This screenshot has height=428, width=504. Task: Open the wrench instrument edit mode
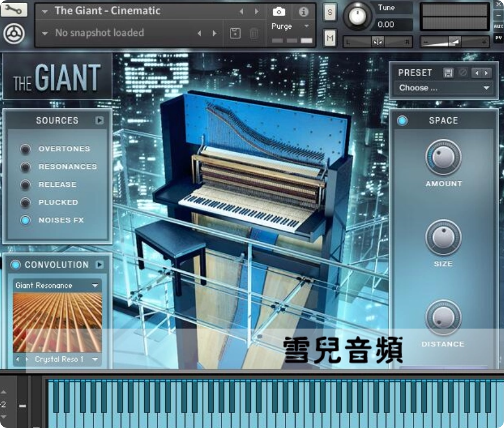pos(14,9)
